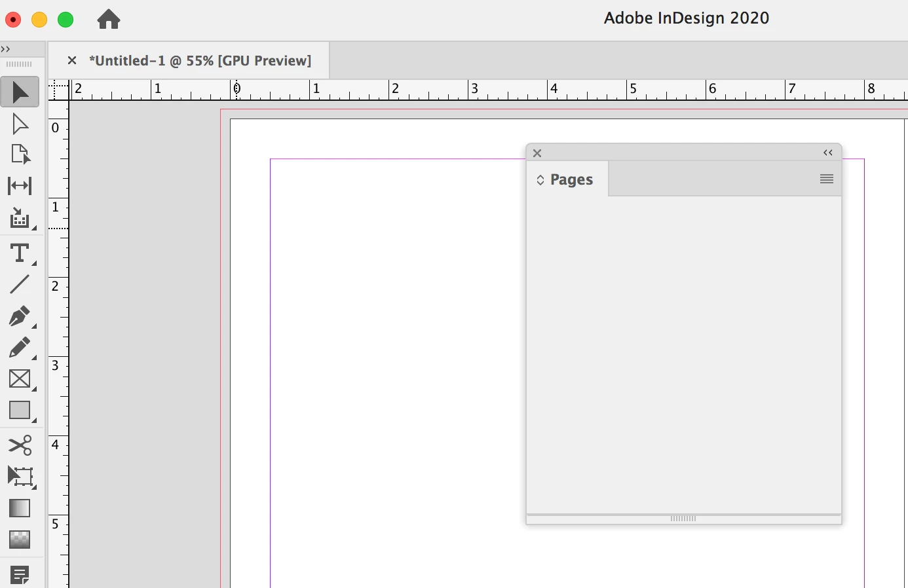Select the Rectangle Frame tool
The width and height of the screenshot is (908, 588).
pyautogui.click(x=20, y=379)
